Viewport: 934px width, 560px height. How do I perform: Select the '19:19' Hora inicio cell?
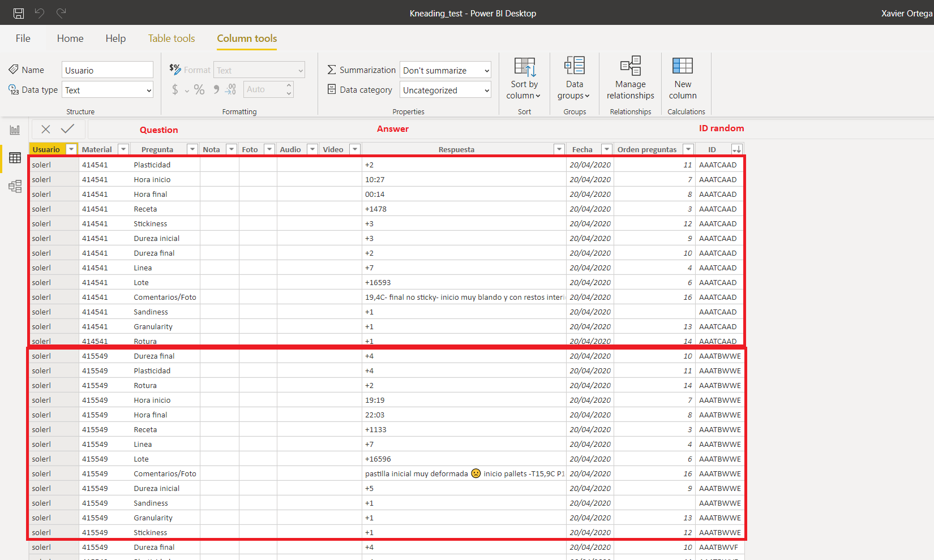[x=464, y=400]
